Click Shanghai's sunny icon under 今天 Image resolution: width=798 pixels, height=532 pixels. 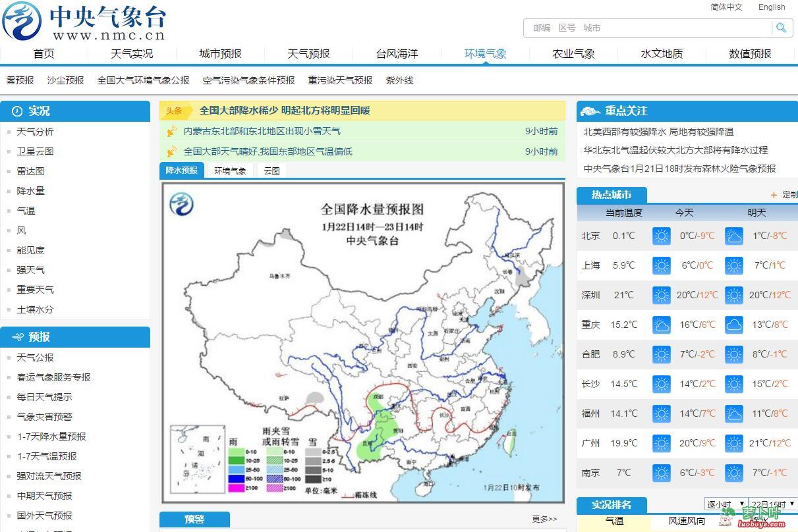pyautogui.click(x=661, y=265)
